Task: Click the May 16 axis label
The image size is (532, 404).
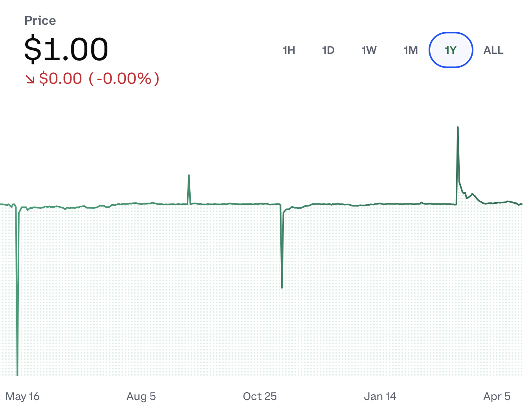Action: coord(23,396)
